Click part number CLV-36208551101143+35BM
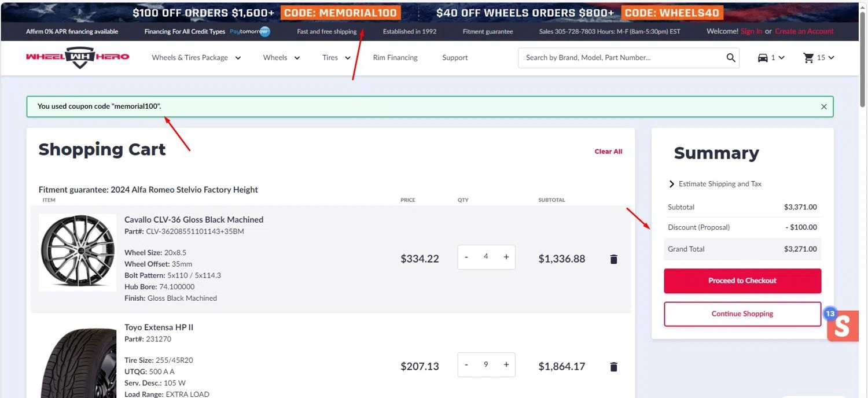 click(195, 232)
